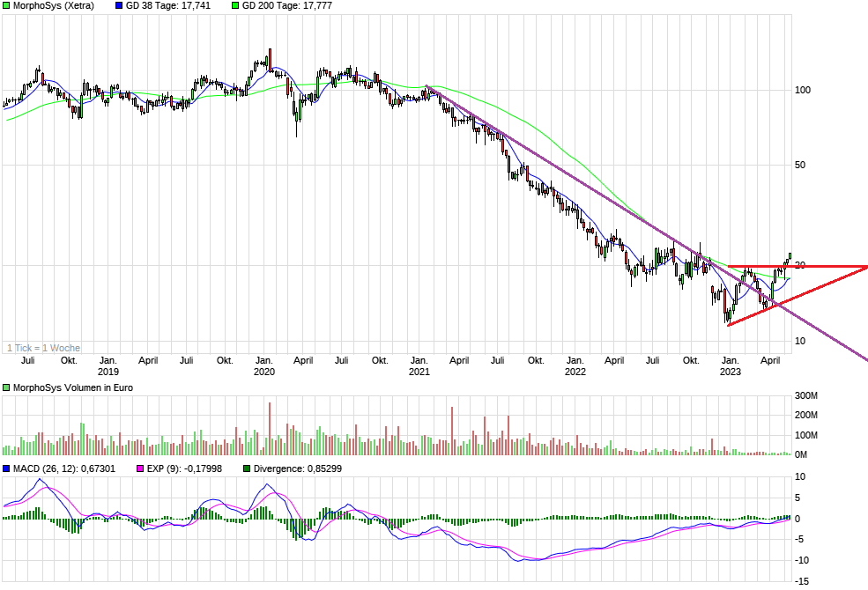Click the 2023 year label on time axis
This screenshot has height=590, width=868.
click(x=731, y=372)
